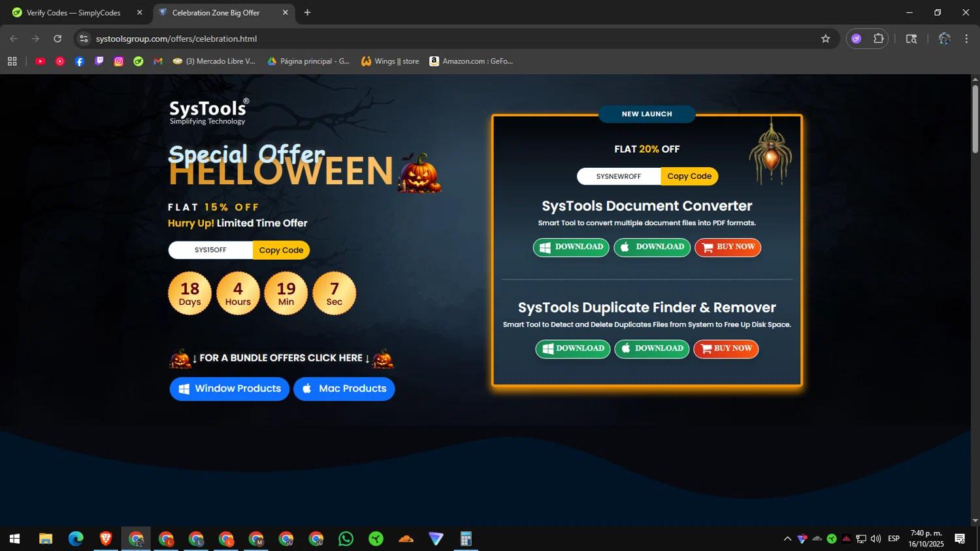
Task: Click the scrollbar down arrow
Action: (975, 521)
